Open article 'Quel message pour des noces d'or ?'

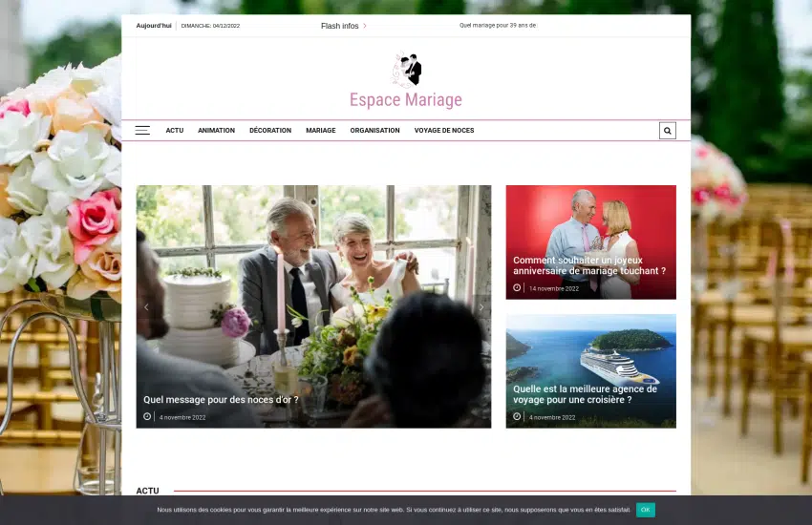pyautogui.click(x=221, y=400)
